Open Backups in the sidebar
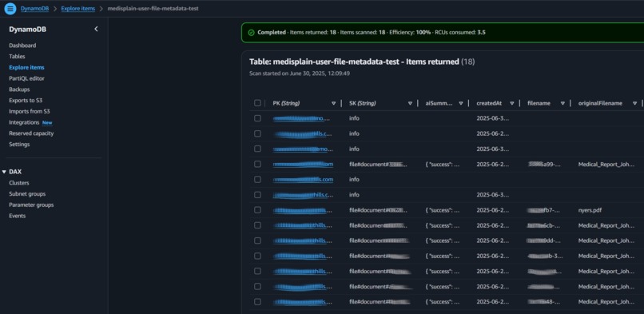Image resolution: width=644 pixels, height=314 pixels. (19, 89)
